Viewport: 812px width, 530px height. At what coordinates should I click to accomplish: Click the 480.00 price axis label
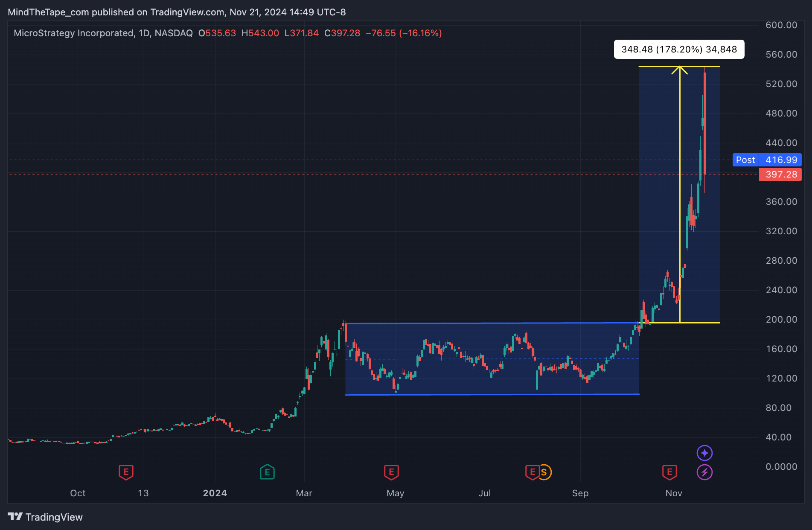click(x=781, y=114)
